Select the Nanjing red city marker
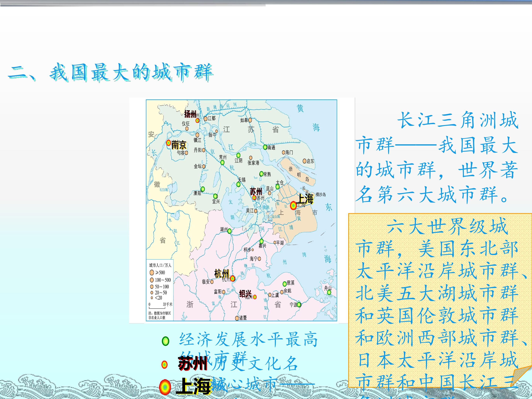 (x=169, y=143)
